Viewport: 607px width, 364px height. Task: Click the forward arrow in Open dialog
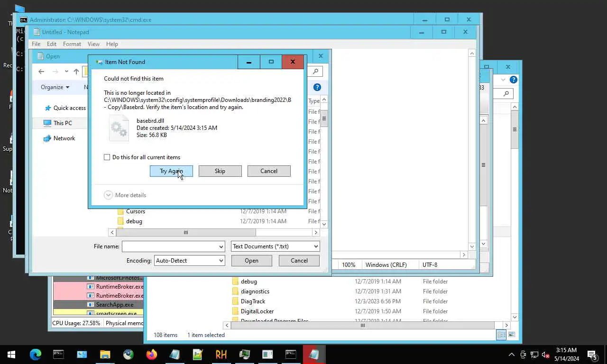[x=55, y=72]
